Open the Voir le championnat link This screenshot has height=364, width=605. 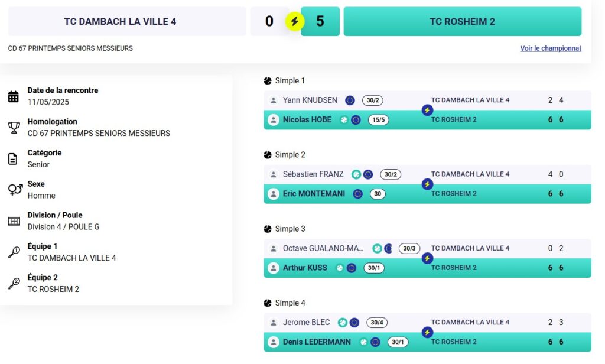(x=551, y=48)
